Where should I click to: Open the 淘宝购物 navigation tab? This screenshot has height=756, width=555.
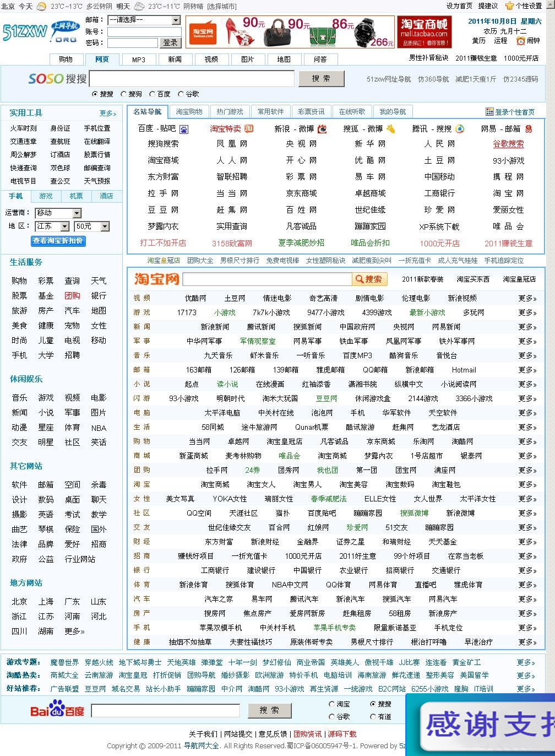point(189,112)
